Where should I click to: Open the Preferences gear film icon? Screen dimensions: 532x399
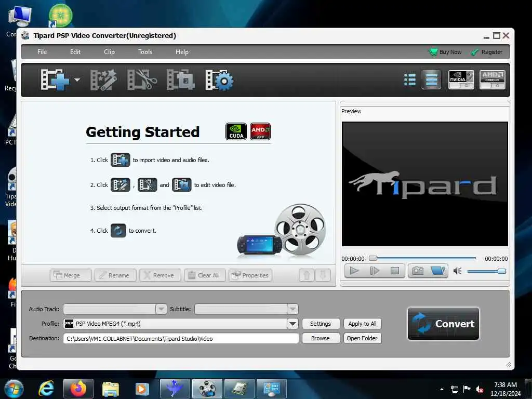[x=220, y=80]
